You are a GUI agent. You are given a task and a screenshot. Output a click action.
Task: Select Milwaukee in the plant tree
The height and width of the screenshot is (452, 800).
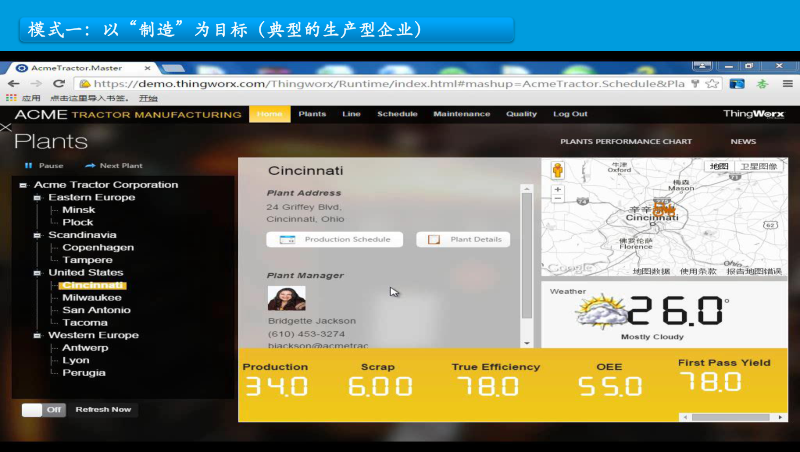pyautogui.click(x=92, y=297)
